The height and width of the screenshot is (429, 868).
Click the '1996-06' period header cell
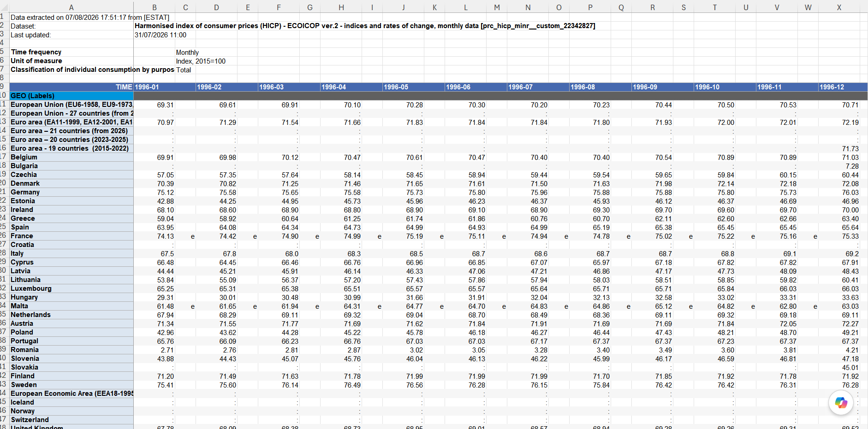[x=466, y=87]
